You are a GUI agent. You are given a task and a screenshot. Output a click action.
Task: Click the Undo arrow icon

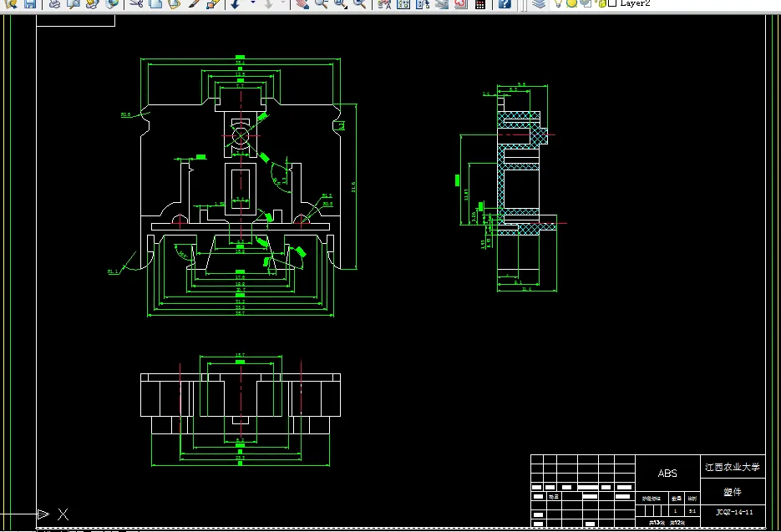pyautogui.click(x=235, y=3)
